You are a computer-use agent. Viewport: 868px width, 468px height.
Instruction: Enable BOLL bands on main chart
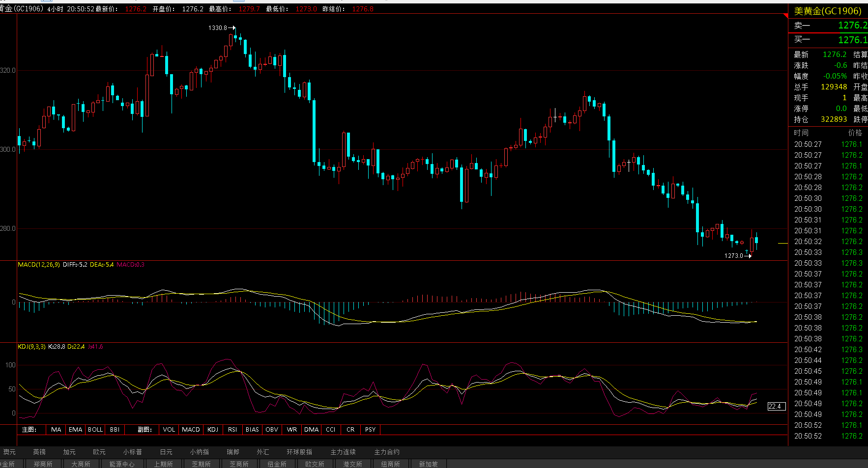coord(95,430)
